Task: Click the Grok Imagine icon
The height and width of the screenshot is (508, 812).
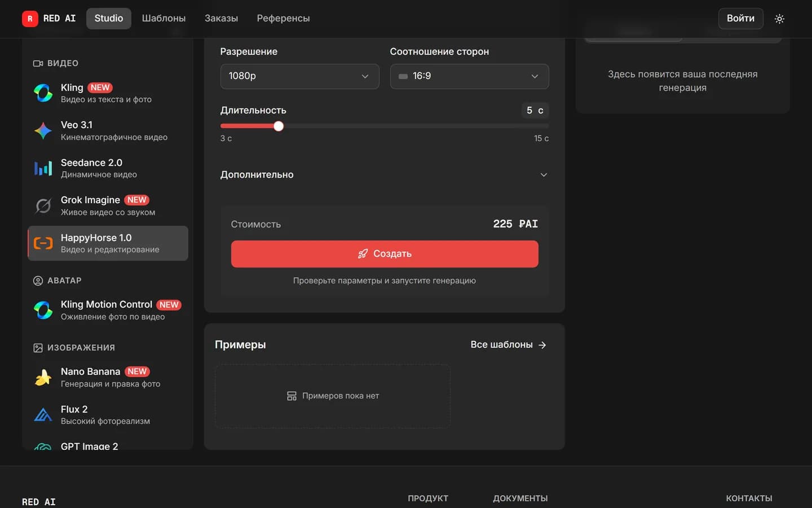Action: [43, 206]
